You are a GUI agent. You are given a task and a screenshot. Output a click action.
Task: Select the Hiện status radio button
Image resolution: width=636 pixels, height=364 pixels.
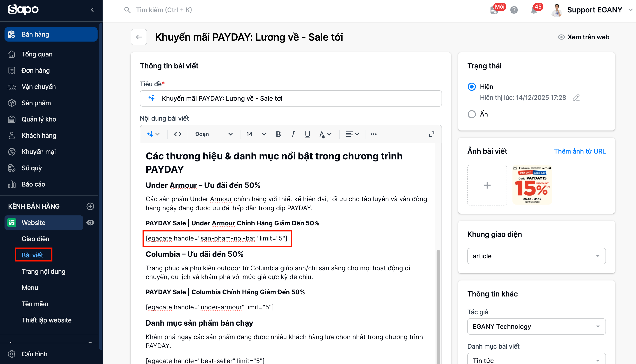[x=472, y=87]
